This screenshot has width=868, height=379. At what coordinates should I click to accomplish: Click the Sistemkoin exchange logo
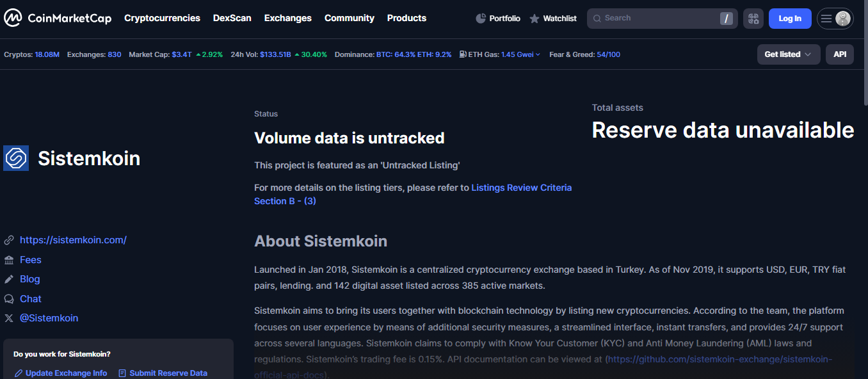16,158
